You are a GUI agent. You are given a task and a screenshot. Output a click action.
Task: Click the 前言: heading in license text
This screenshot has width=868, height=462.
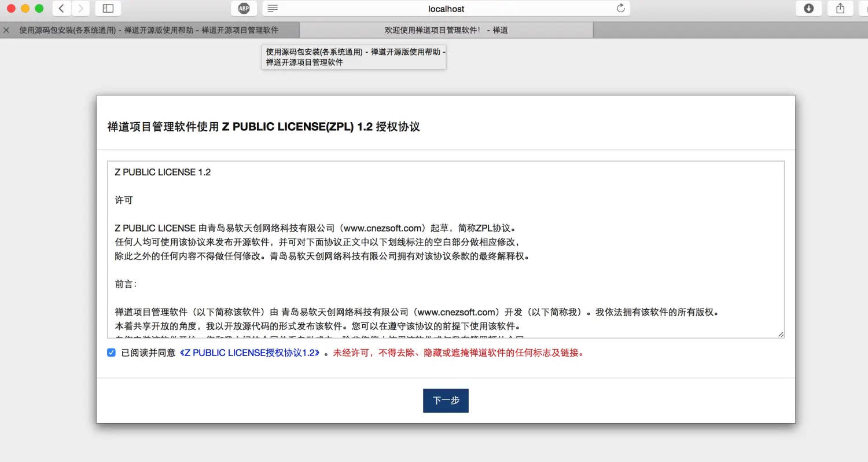(x=126, y=284)
